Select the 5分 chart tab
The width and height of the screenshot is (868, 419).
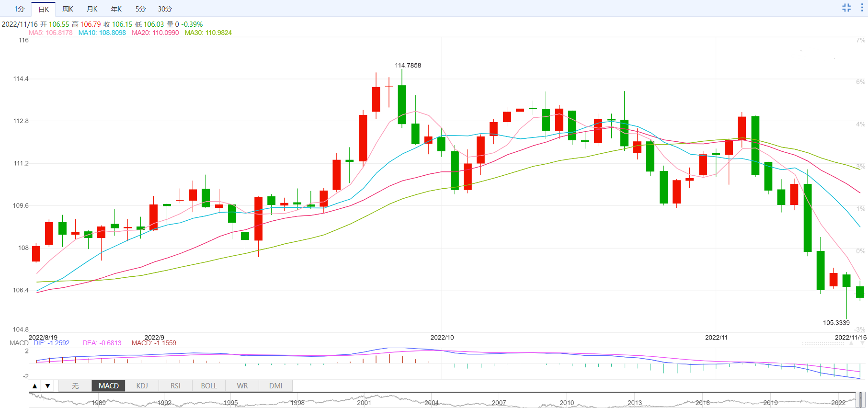tap(140, 9)
